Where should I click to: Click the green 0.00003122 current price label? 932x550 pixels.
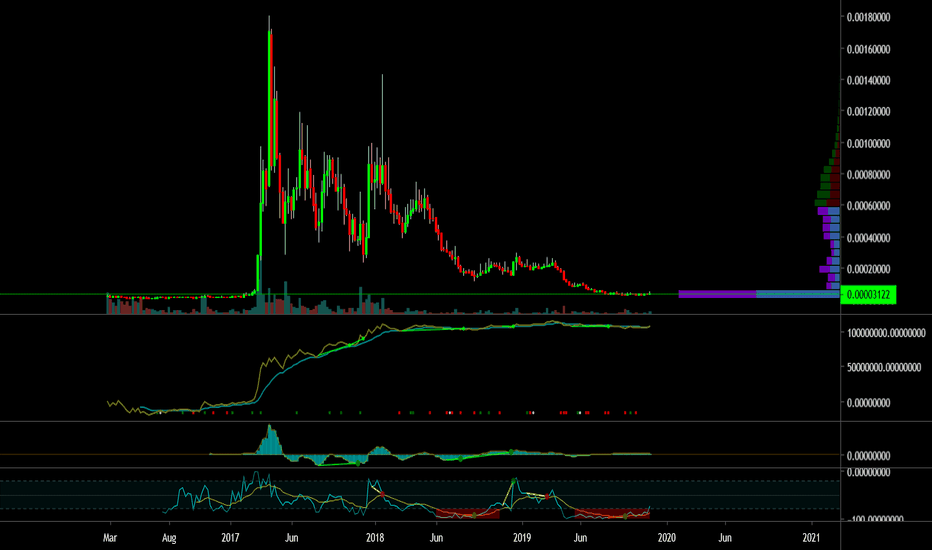click(868, 294)
